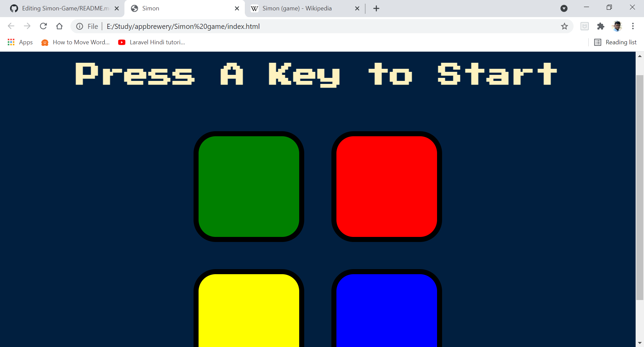Viewport: 644px width, 347px height.
Task: Go forward to the next page
Action: [x=27, y=26]
